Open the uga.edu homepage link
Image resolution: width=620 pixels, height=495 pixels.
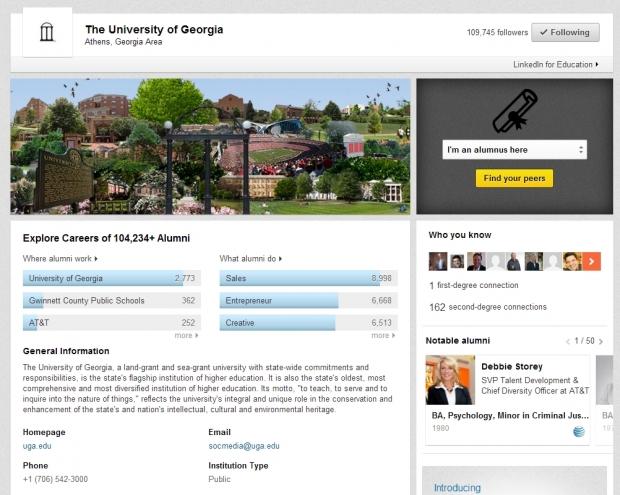pos(37,446)
